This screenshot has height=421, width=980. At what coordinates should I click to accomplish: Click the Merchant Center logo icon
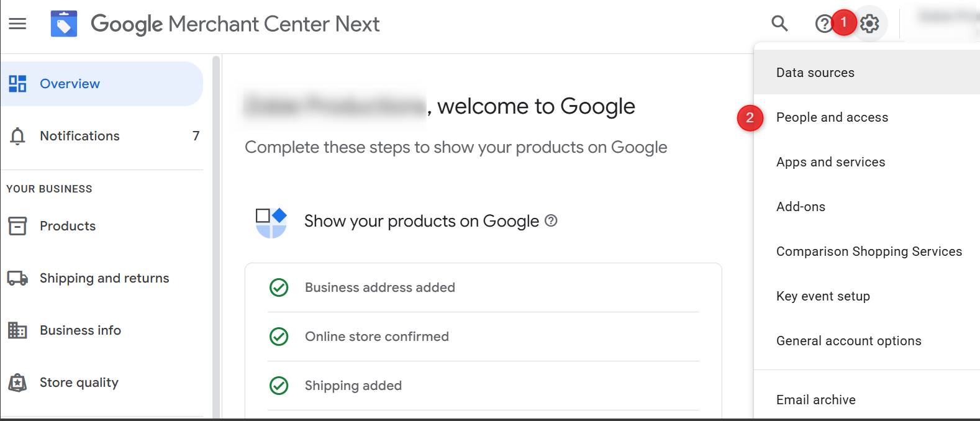pos(64,24)
